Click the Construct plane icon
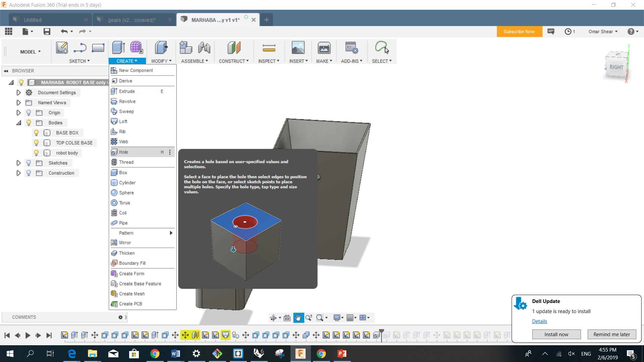The image size is (644, 362). pyautogui.click(x=234, y=48)
